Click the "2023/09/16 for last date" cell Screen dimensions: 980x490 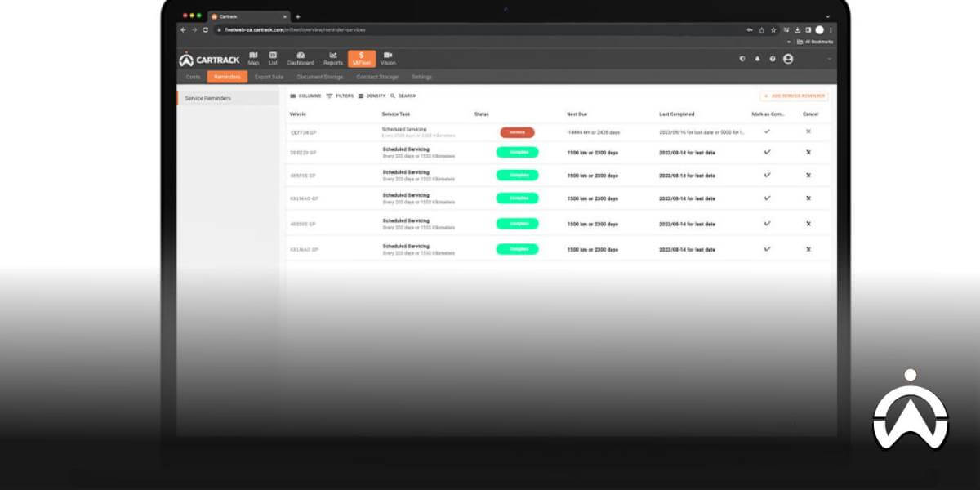pos(702,132)
